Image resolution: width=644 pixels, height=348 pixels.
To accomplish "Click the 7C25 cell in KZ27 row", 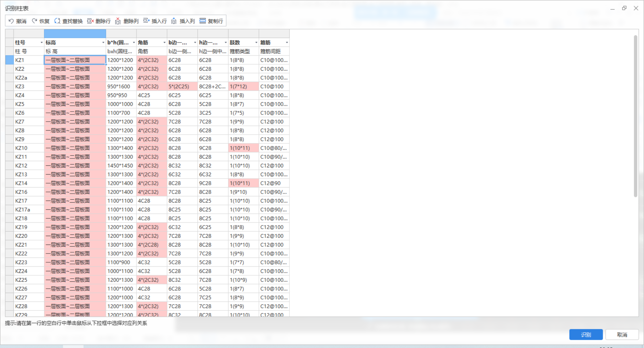I will (x=213, y=297).
